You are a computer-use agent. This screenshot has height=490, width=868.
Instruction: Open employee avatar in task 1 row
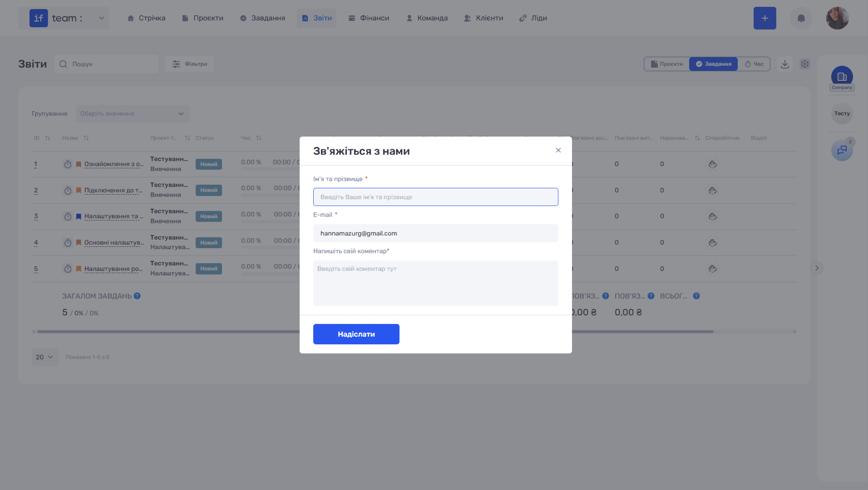click(712, 164)
